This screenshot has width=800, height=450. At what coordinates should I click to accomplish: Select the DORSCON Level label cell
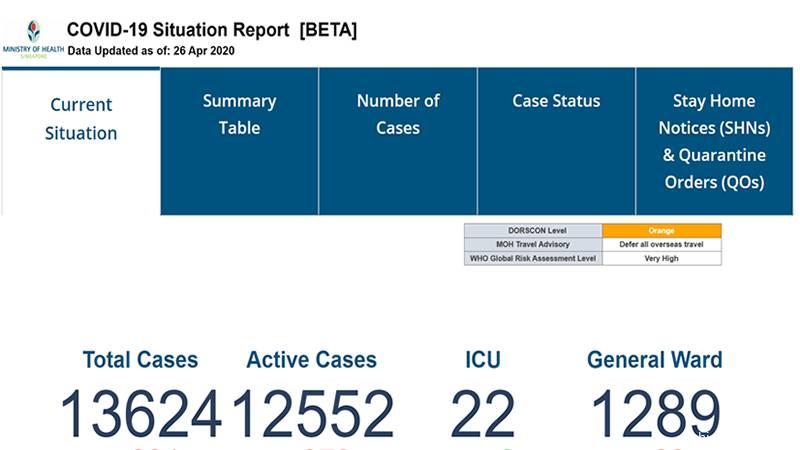pos(533,231)
